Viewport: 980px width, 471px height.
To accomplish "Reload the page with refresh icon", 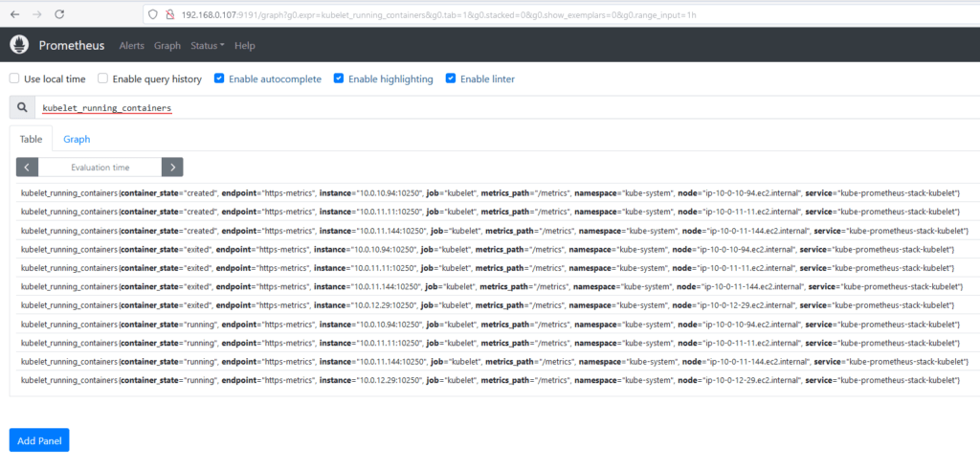I will [59, 13].
